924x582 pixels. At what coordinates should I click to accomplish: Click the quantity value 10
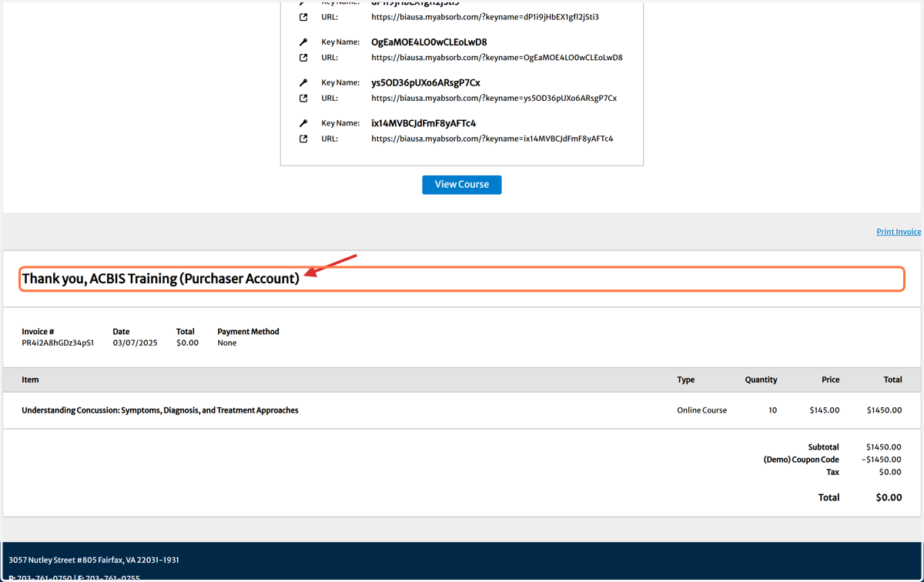point(772,410)
